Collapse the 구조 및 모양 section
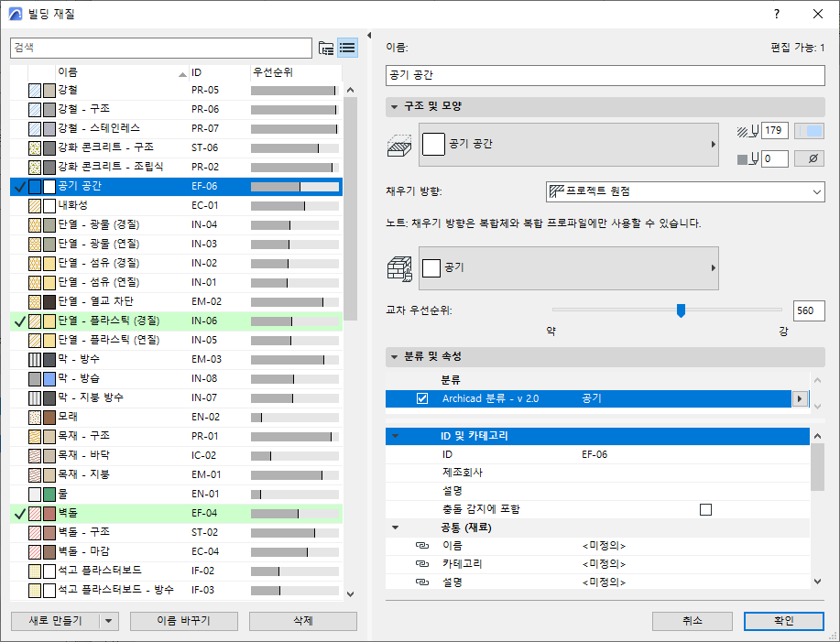The width and height of the screenshot is (840, 642). pyautogui.click(x=394, y=106)
